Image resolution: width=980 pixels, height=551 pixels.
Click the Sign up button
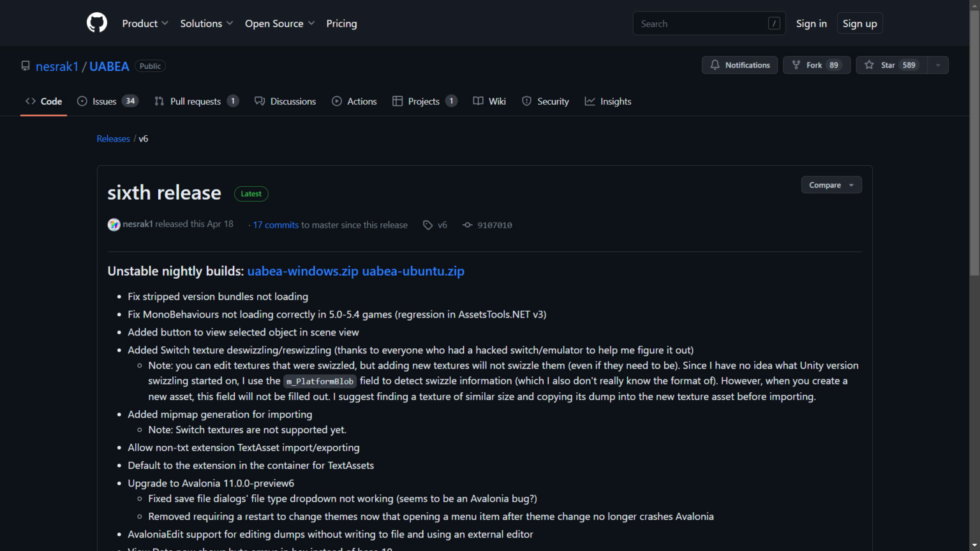pyautogui.click(x=859, y=24)
